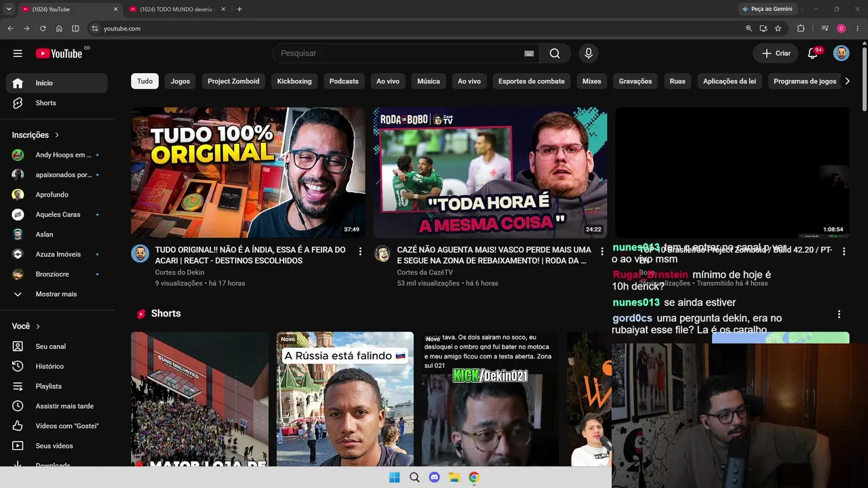
Task: Click the Criar button
Action: 776,54
